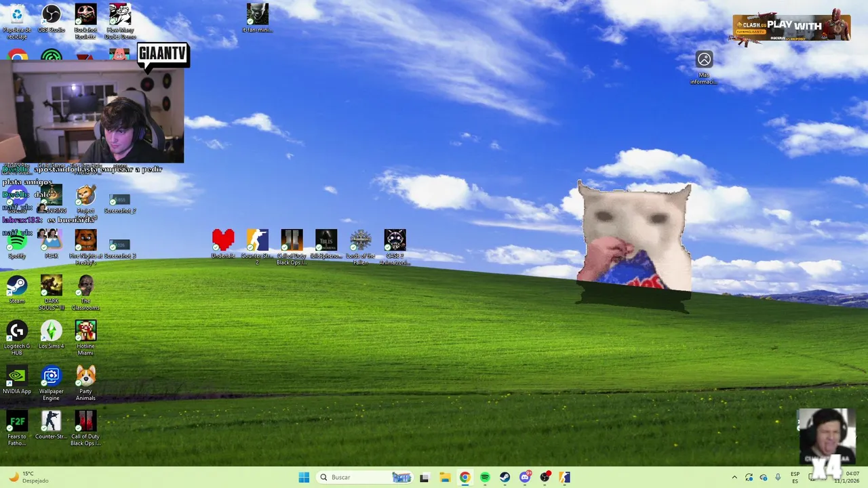
Task: Open Discord from the taskbar
Action: click(525, 477)
